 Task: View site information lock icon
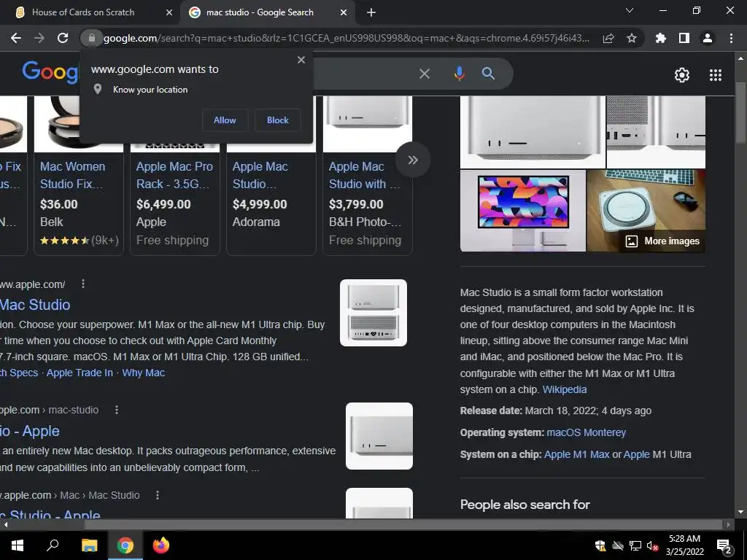coord(91,38)
